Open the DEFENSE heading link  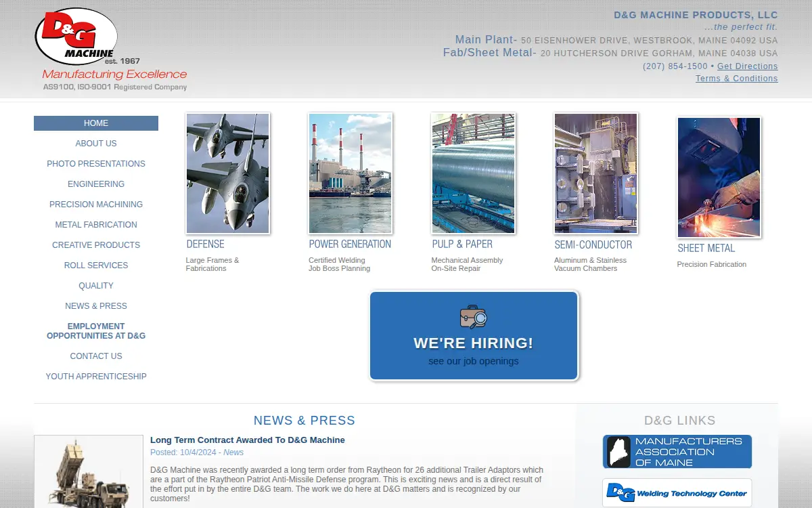[206, 245]
